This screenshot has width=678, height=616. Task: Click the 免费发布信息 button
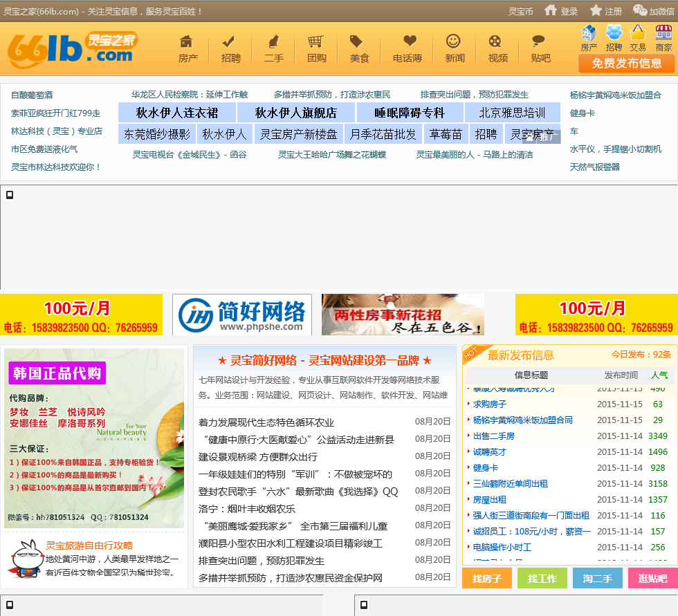[x=627, y=64]
